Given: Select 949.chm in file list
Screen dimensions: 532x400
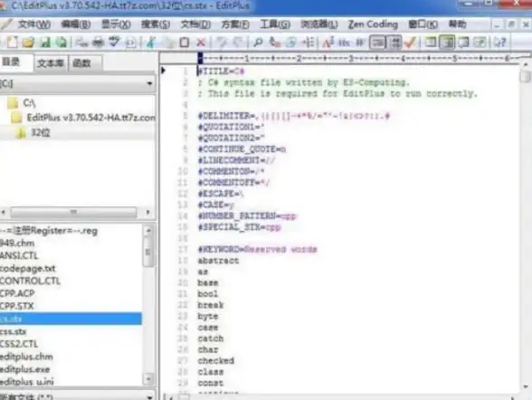Looking at the screenshot, I should (17, 243).
